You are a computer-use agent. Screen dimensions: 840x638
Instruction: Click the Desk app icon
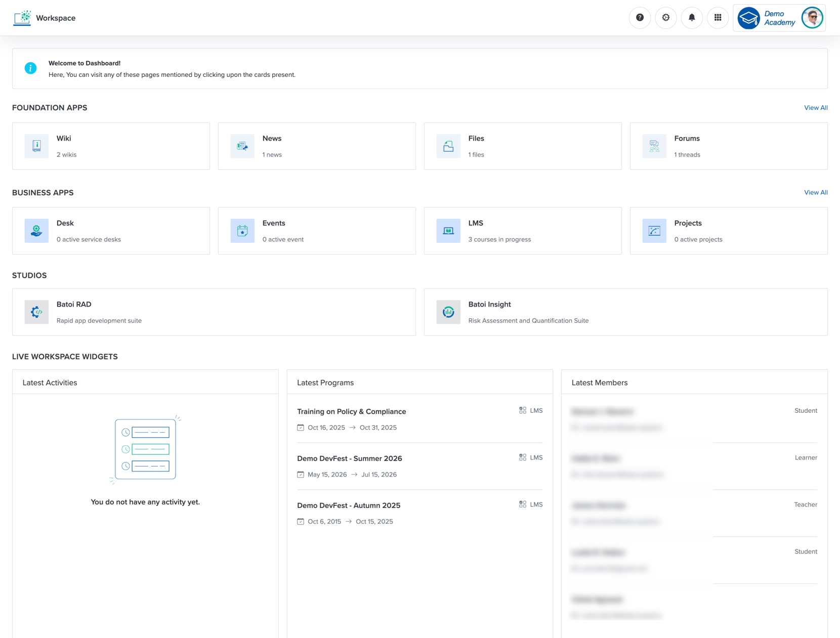36,231
